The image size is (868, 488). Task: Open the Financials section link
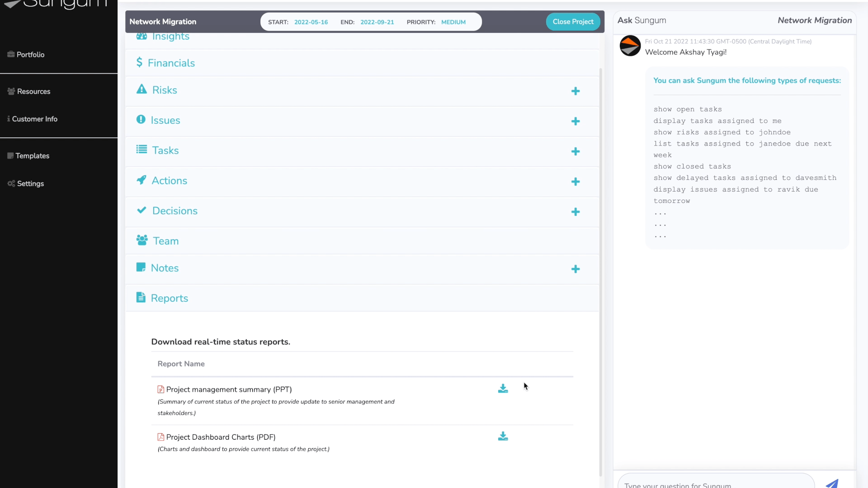coord(171,63)
